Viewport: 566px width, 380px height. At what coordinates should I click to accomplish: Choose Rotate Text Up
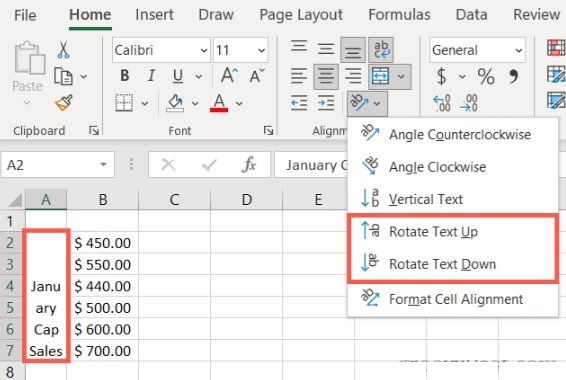coord(453,231)
